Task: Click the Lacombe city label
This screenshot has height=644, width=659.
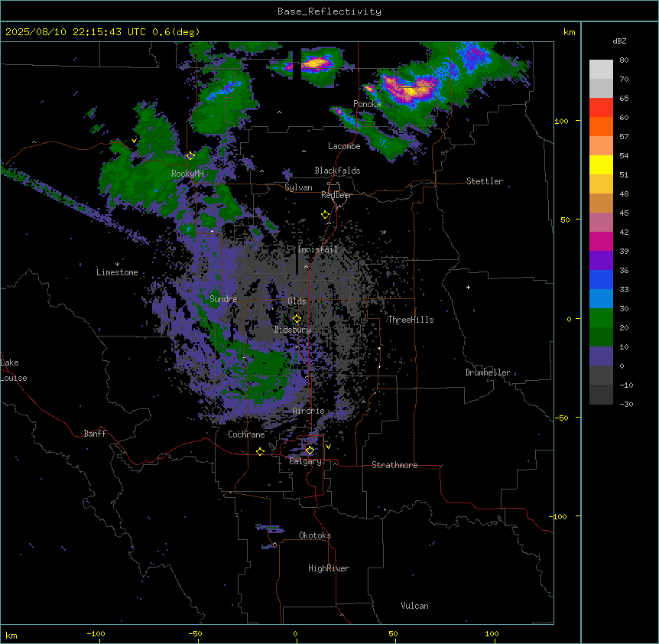Action: [x=344, y=146]
